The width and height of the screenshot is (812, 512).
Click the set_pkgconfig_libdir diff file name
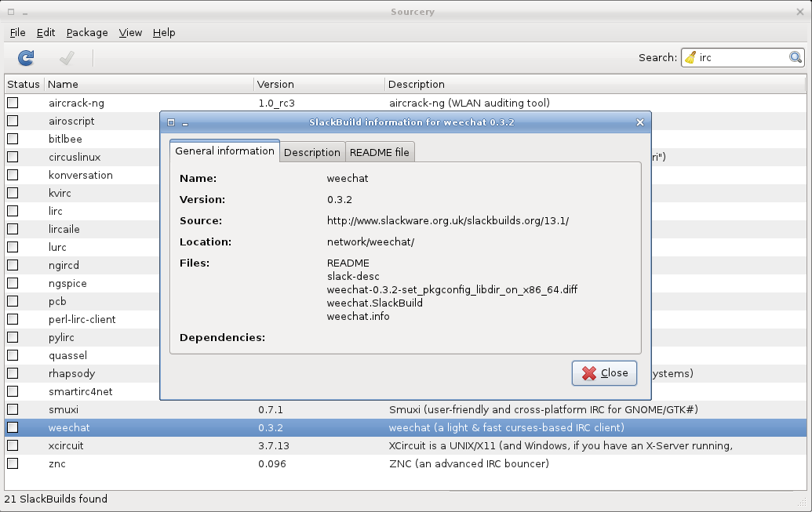click(452, 290)
